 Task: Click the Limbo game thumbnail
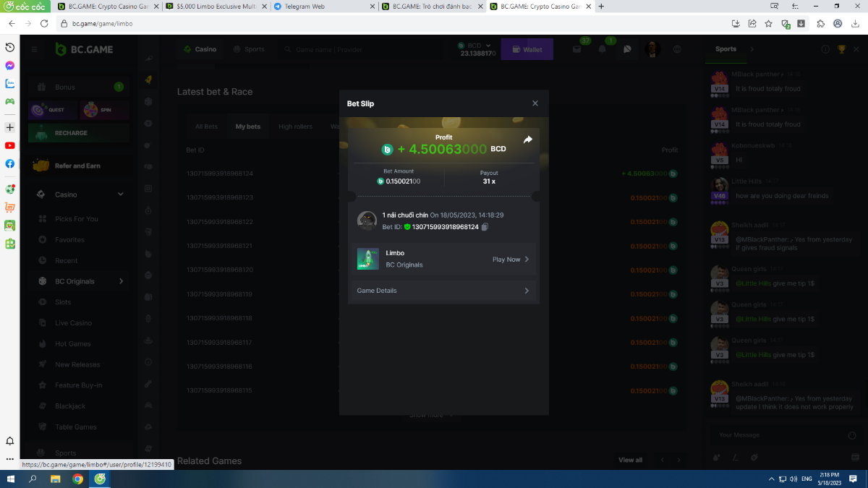click(x=367, y=259)
